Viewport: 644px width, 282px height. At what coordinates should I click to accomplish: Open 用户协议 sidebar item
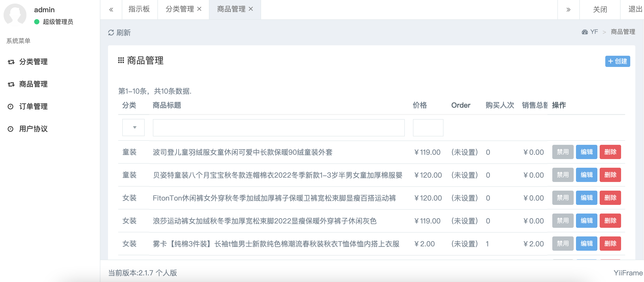point(33,129)
